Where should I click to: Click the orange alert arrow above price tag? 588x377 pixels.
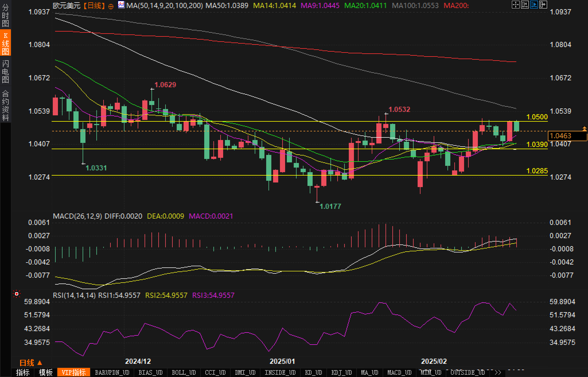tap(584, 129)
